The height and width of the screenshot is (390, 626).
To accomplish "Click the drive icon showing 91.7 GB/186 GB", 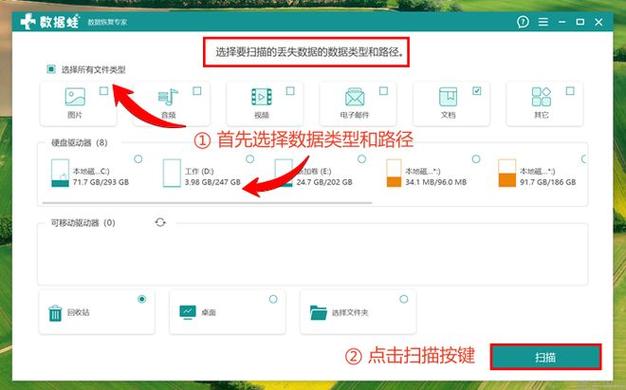I will click(507, 173).
